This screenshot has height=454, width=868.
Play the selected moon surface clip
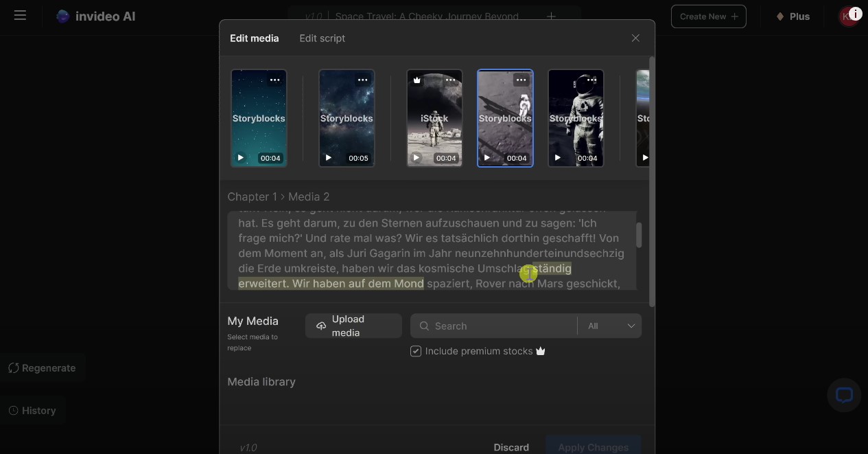[486, 158]
